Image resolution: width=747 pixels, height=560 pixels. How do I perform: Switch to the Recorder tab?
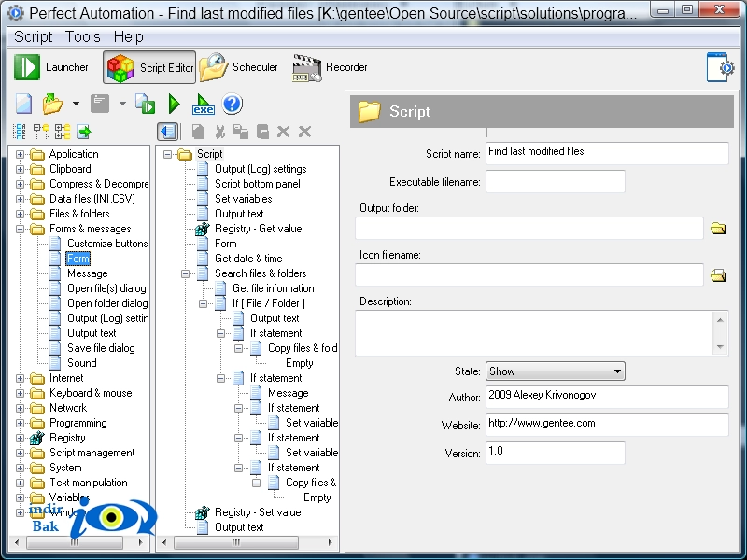331,67
